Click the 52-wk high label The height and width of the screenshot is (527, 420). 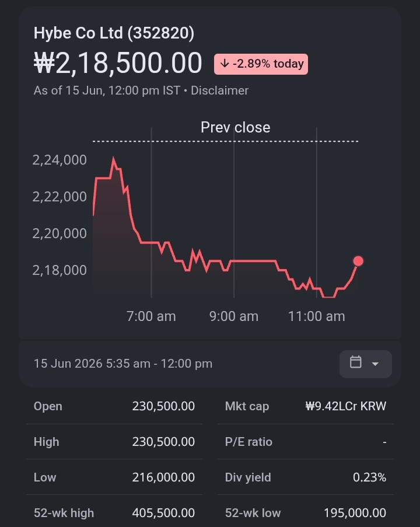coord(64,513)
